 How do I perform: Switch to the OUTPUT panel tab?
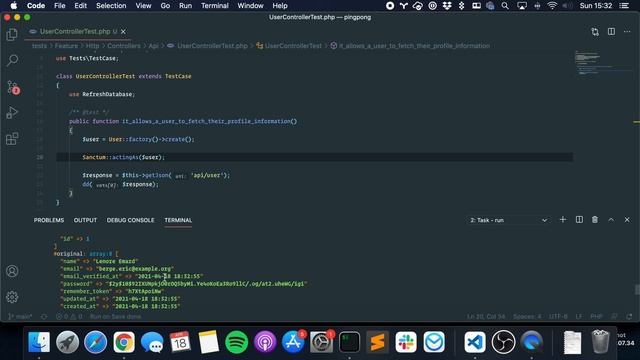(85, 220)
